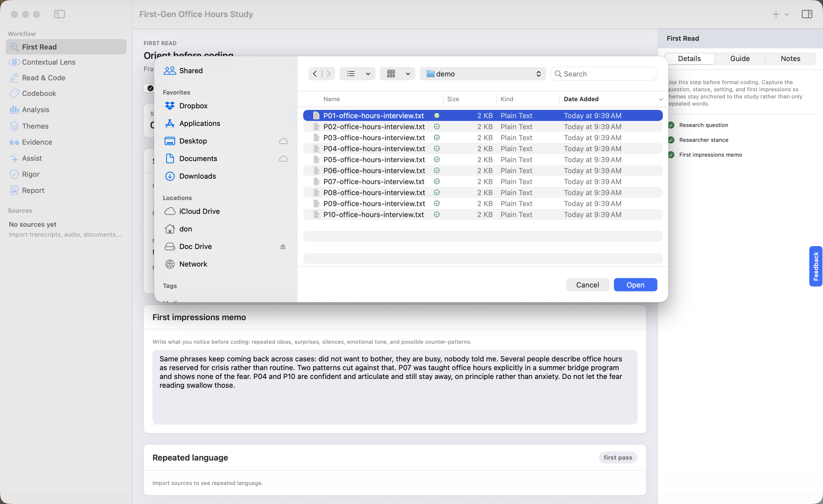Viewport: 823px width, 504px height.
Task: Open the Report document icon
Action: coord(14,190)
